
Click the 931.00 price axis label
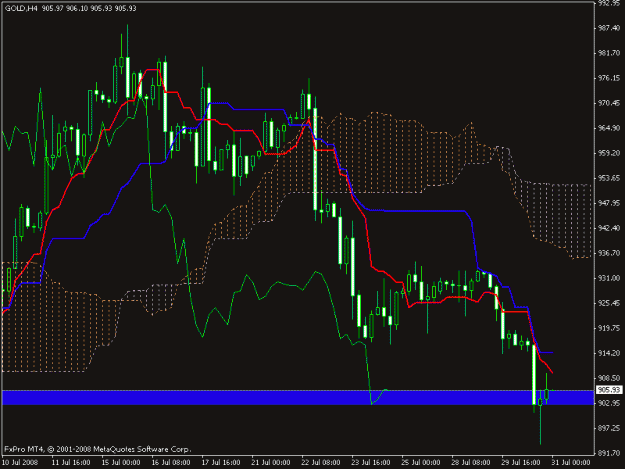(609, 278)
